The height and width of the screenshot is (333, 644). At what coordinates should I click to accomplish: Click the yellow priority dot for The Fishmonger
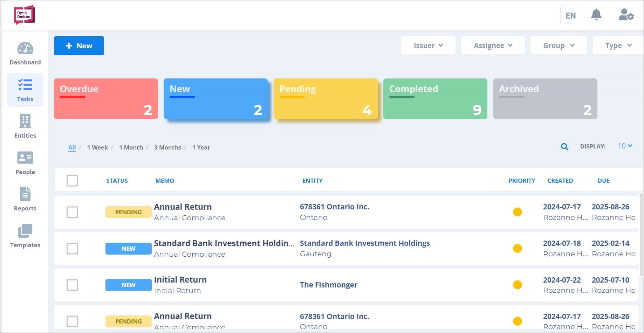[x=517, y=285]
